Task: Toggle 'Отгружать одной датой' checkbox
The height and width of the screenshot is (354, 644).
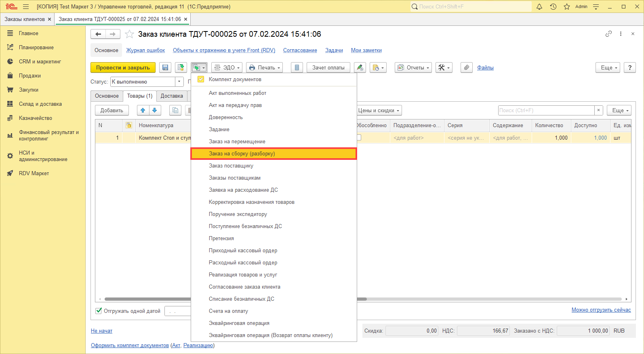Action: pos(99,311)
